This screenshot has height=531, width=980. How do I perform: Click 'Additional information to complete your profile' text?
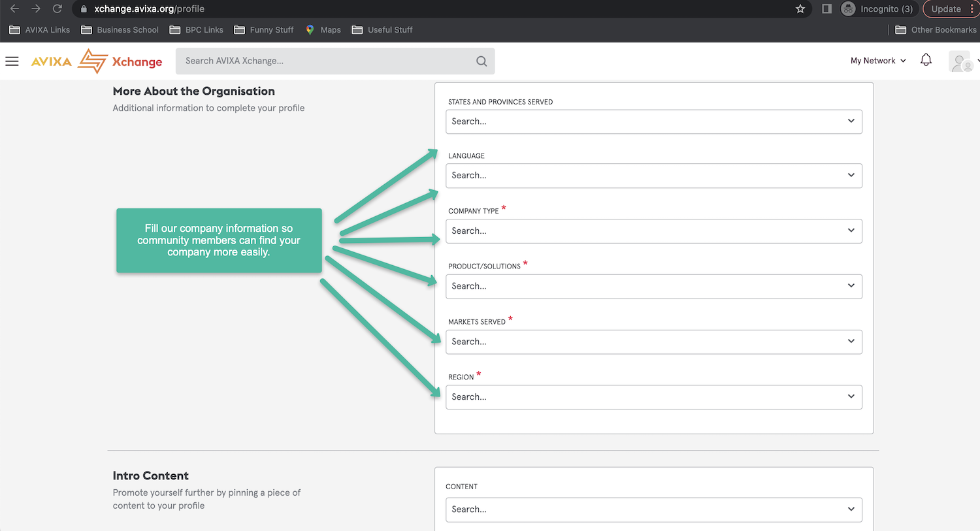click(x=208, y=108)
